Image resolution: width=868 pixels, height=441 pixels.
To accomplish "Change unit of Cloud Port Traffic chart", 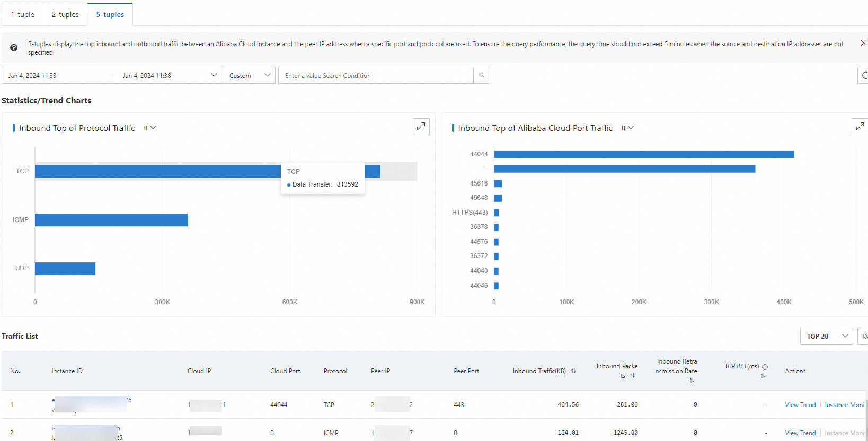I will (x=627, y=128).
